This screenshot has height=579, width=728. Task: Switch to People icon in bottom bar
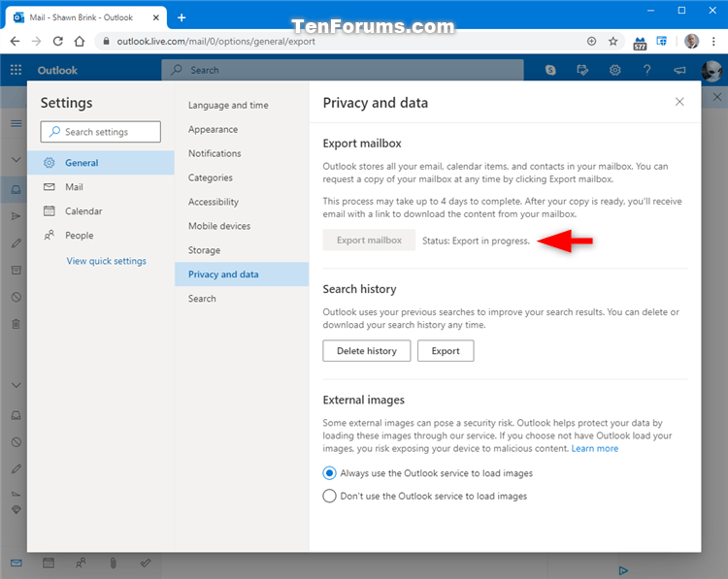[81, 563]
